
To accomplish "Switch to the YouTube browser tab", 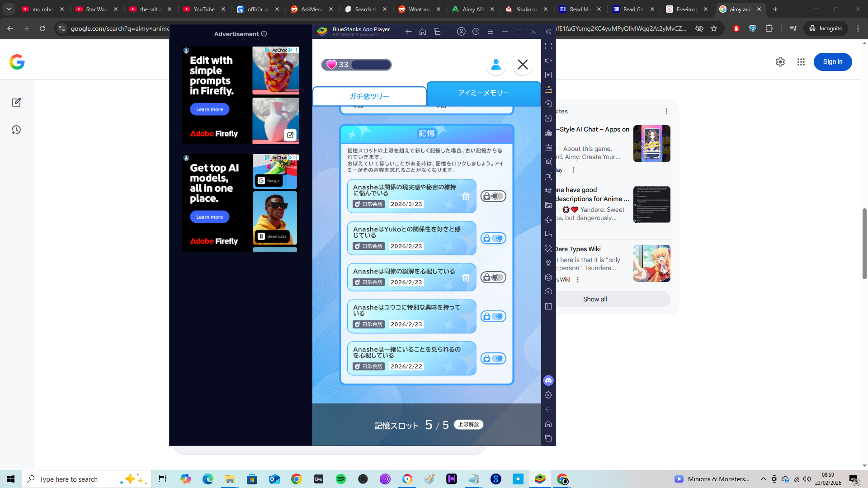I will (x=204, y=9).
